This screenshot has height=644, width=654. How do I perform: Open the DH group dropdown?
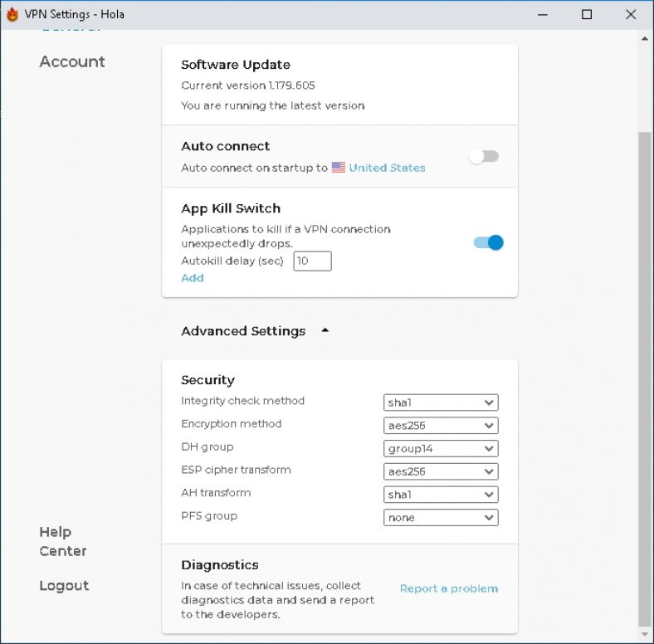pos(441,448)
